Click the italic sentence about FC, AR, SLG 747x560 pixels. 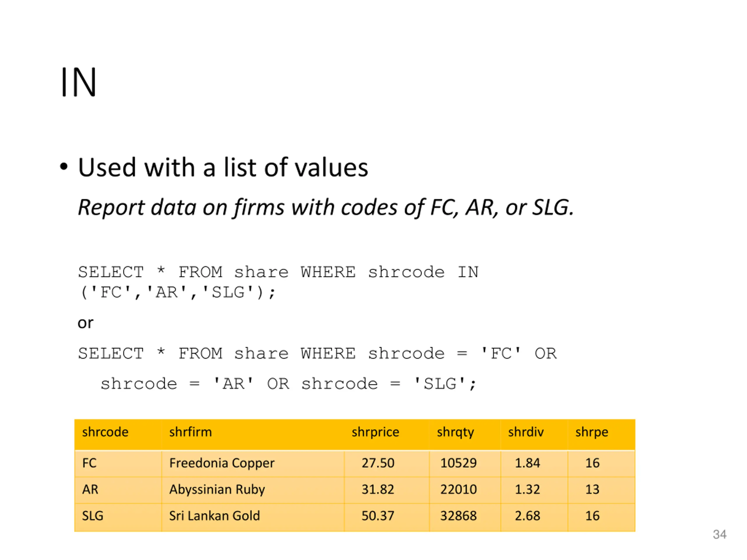326,207
